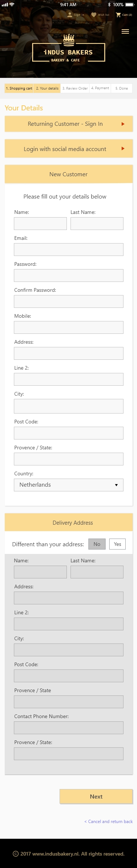Click the Mobile number input field
137x868 pixels.
tap(69, 328)
